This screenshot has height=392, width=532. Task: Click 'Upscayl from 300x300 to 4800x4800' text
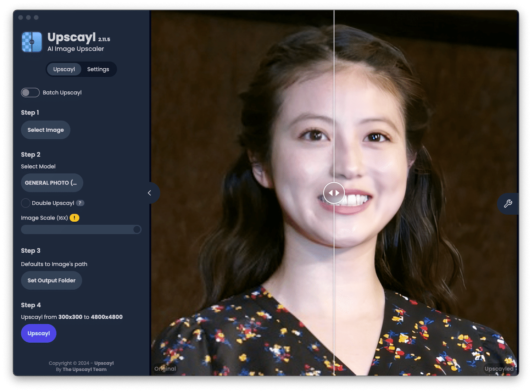(x=72, y=317)
